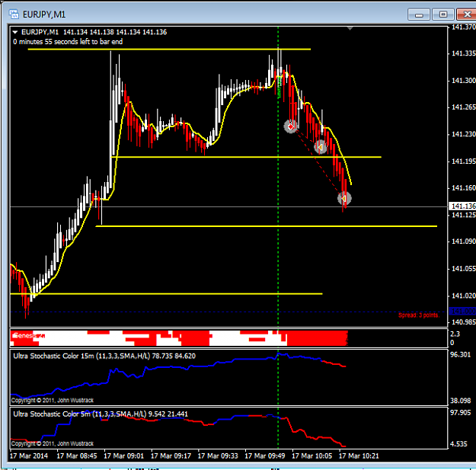The height and width of the screenshot is (470, 476).
Task: Click the middle orange trade exit marker
Action: pos(320,147)
